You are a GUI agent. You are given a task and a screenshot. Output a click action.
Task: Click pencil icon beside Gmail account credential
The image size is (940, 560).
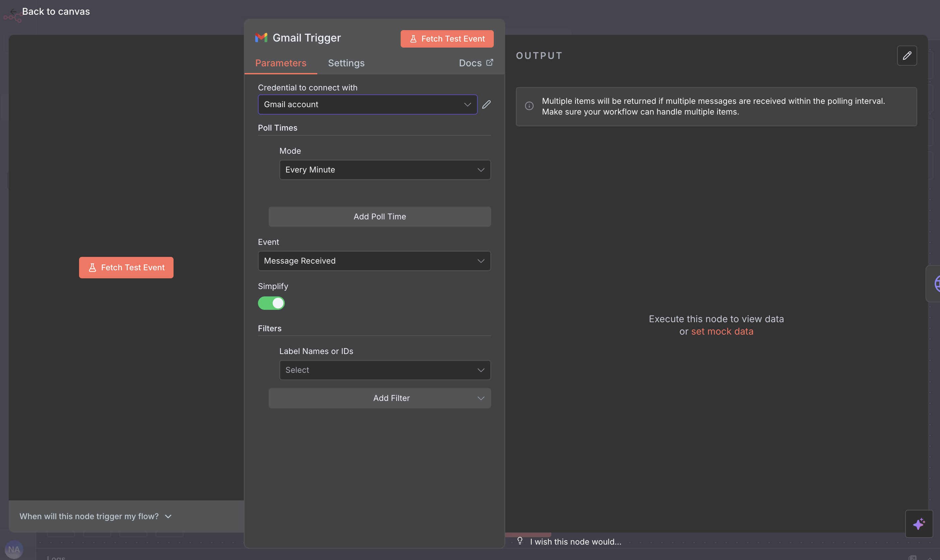click(x=486, y=104)
